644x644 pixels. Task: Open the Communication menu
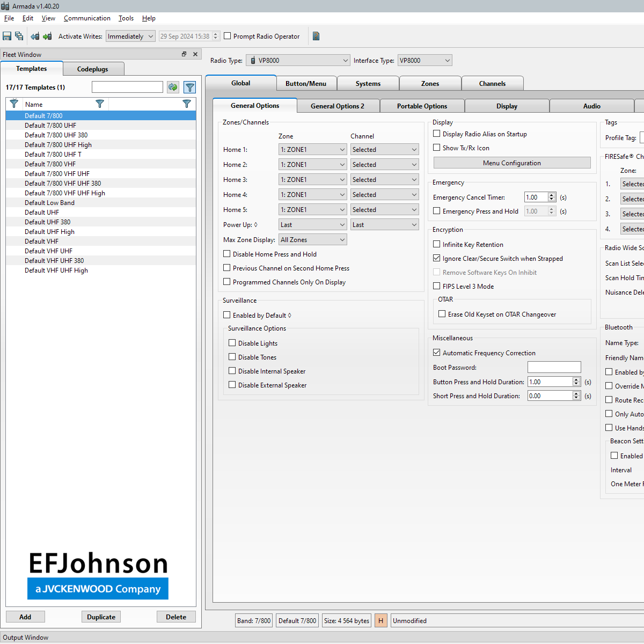(x=87, y=18)
